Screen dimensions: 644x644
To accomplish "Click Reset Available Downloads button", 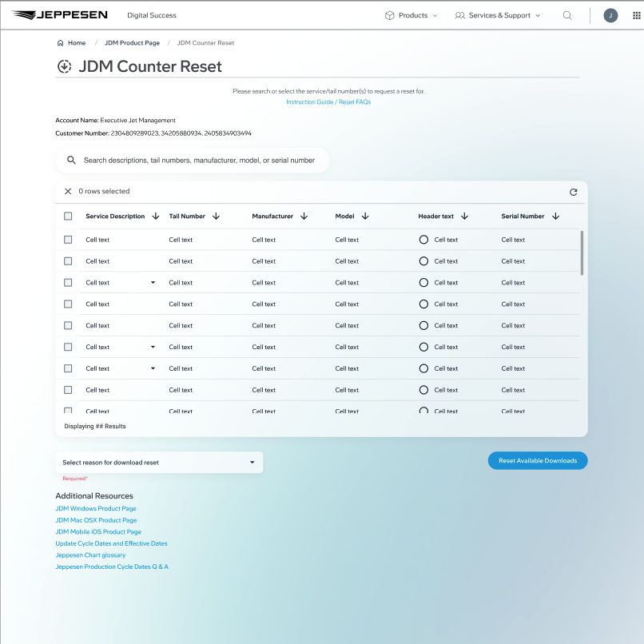I will click(538, 461).
